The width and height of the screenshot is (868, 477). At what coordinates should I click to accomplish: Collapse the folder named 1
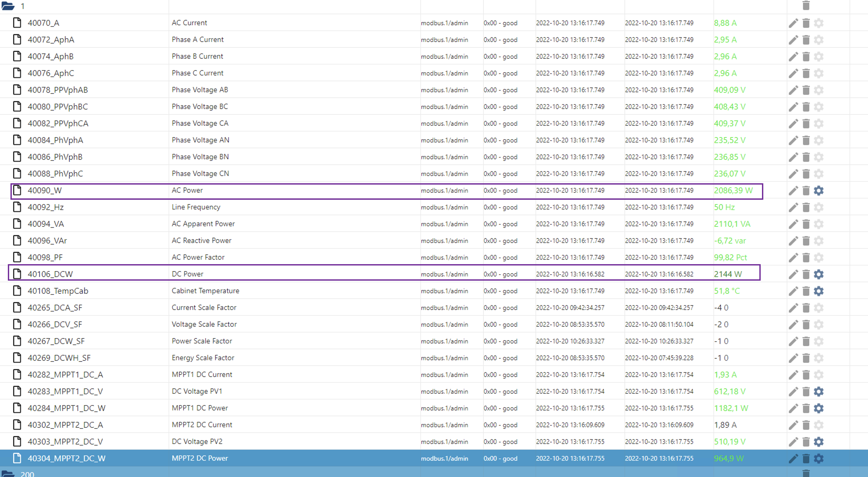8,6
